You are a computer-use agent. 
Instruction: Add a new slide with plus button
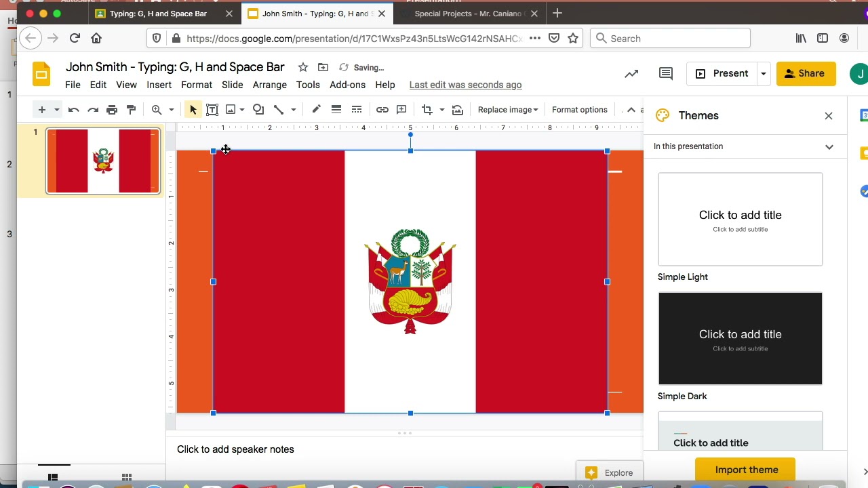41,110
